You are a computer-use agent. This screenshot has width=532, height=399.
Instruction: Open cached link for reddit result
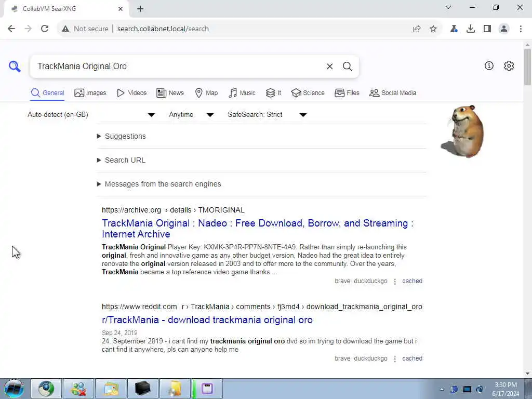[x=412, y=358]
